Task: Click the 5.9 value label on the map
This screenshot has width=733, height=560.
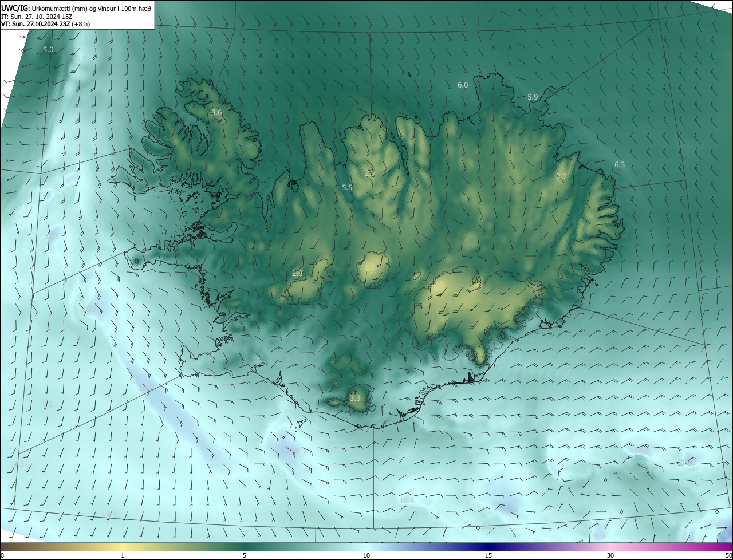Action: [x=533, y=97]
